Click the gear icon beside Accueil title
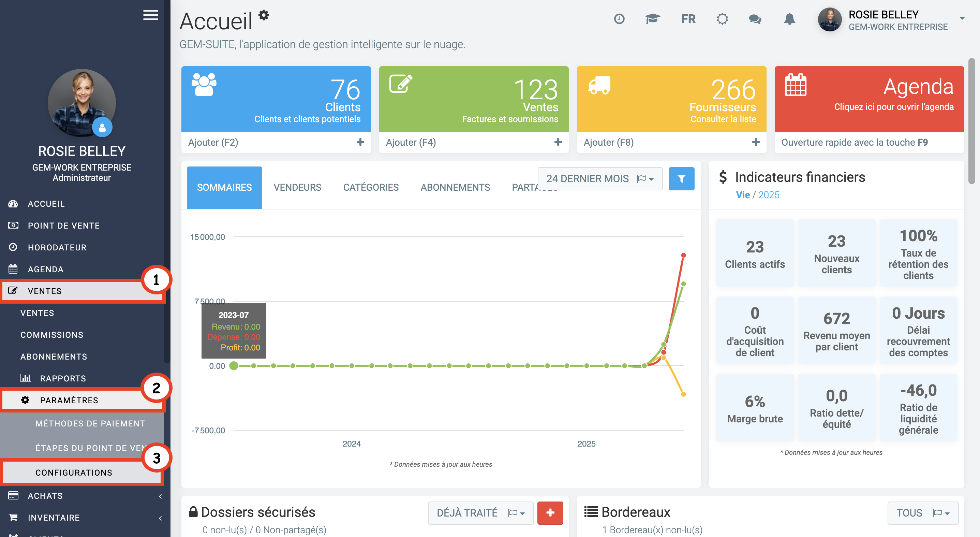Image resolution: width=980 pixels, height=537 pixels. 264,15
